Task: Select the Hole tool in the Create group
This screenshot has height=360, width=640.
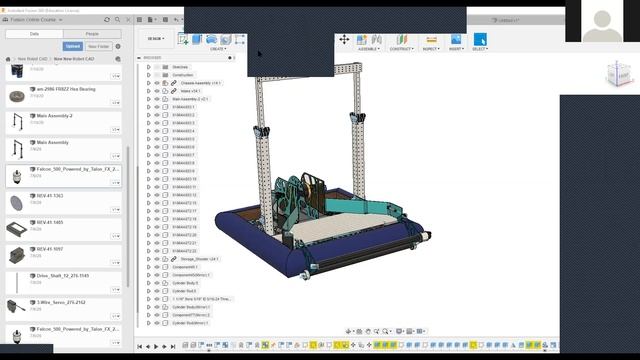Action: click(x=225, y=40)
